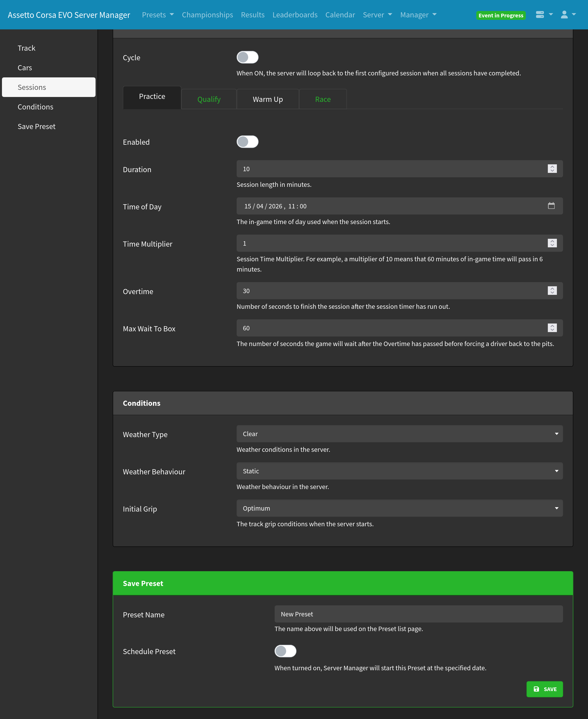The image size is (588, 719).
Task: Toggle the Cycle switch
Action: click(x=247, y=57)
